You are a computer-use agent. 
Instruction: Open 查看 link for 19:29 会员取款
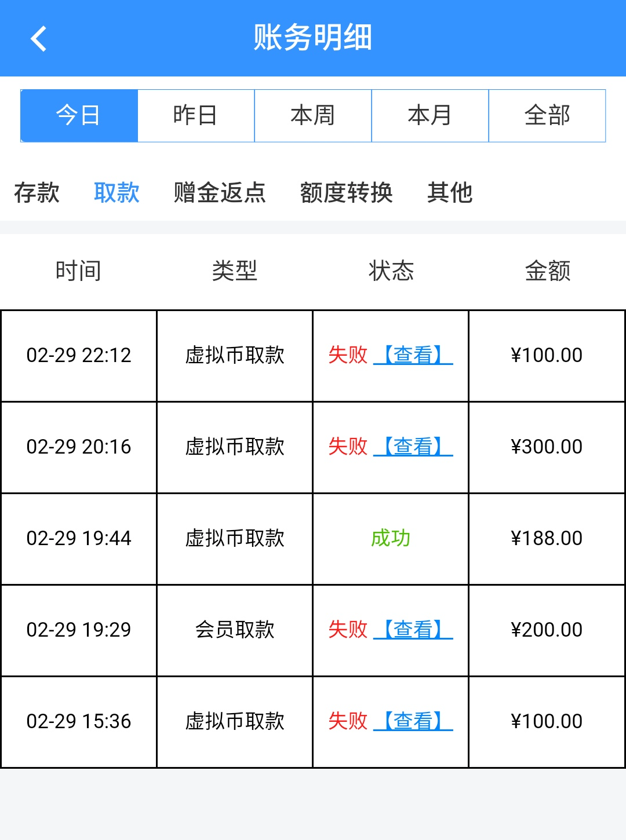click(413, 630)
